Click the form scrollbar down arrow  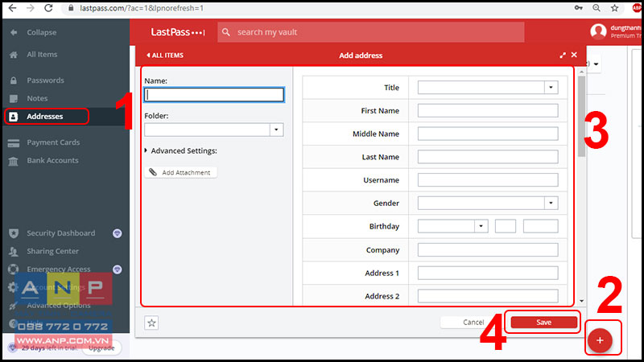coord(581,301)
